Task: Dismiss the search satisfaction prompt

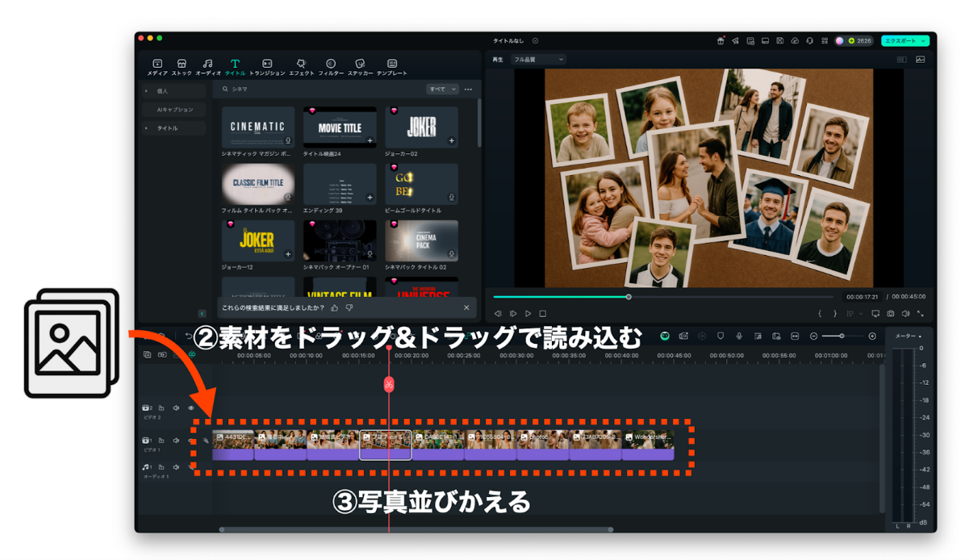Action: [x=466, y=307]
